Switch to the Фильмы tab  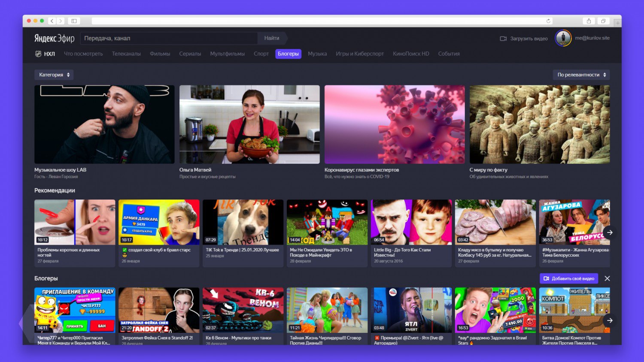coord(160,54)
